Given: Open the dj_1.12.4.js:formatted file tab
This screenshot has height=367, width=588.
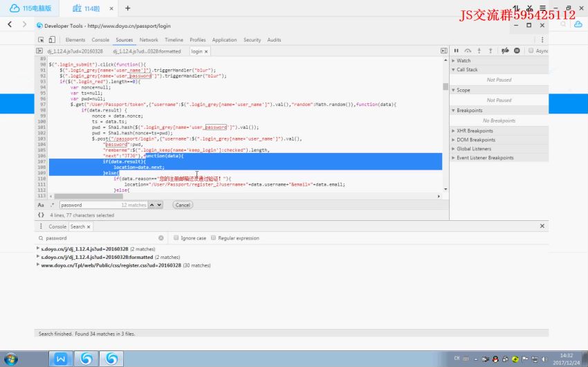Looking at the screenshot, I should point(147,51).
